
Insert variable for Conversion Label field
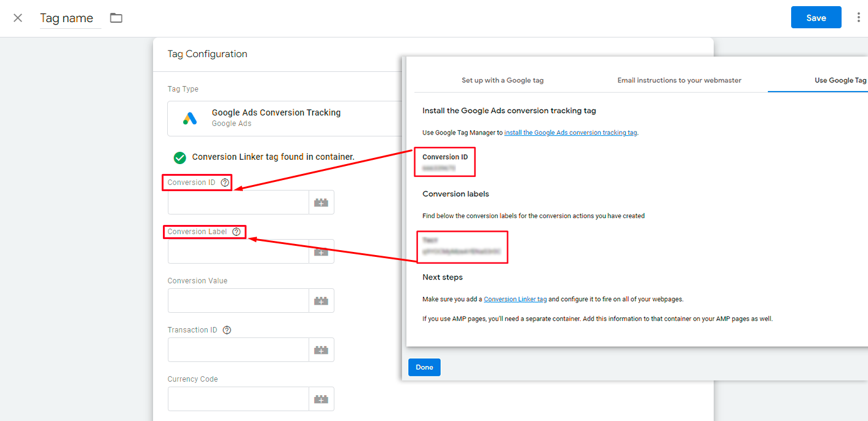[x=321, y=251]
